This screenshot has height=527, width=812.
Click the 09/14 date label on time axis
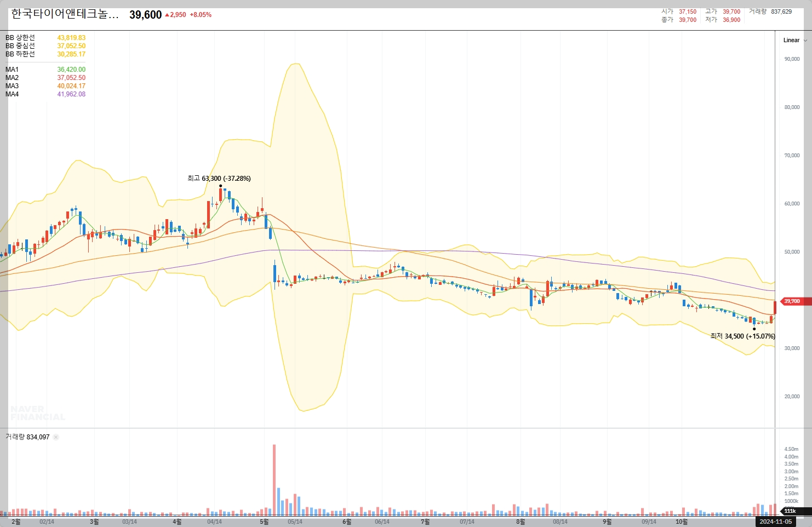click(649, 522)
